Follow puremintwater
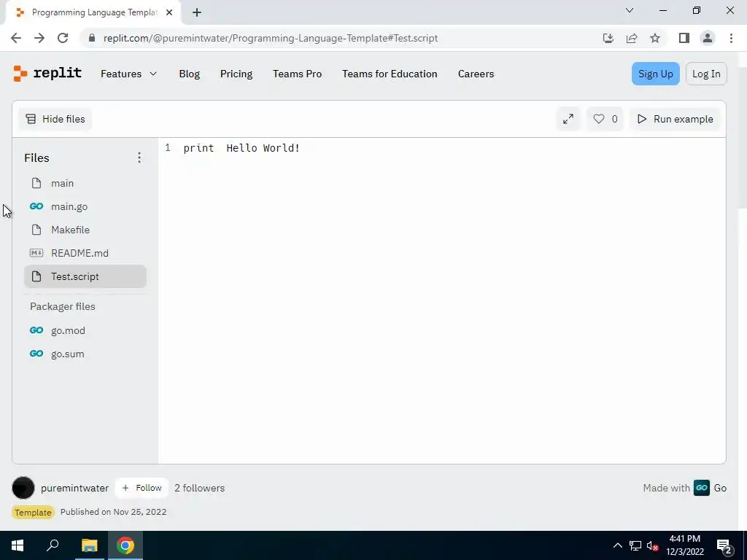 [x=142, y=488]
